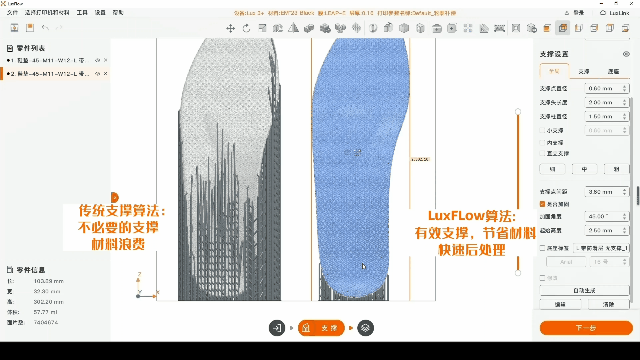The width and height of the screenshot is (640, 360).
Task: Click the slicing layers step icon
Action: (365, 328)
